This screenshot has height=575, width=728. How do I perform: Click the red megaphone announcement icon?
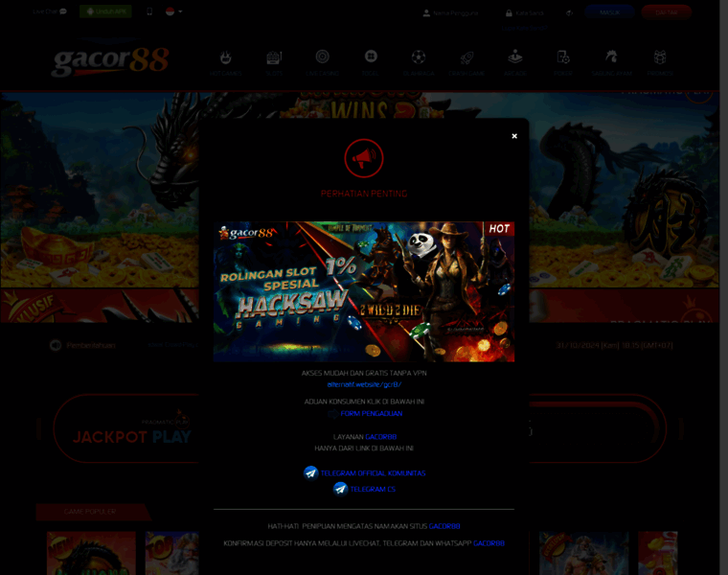[x=364, y=158]
